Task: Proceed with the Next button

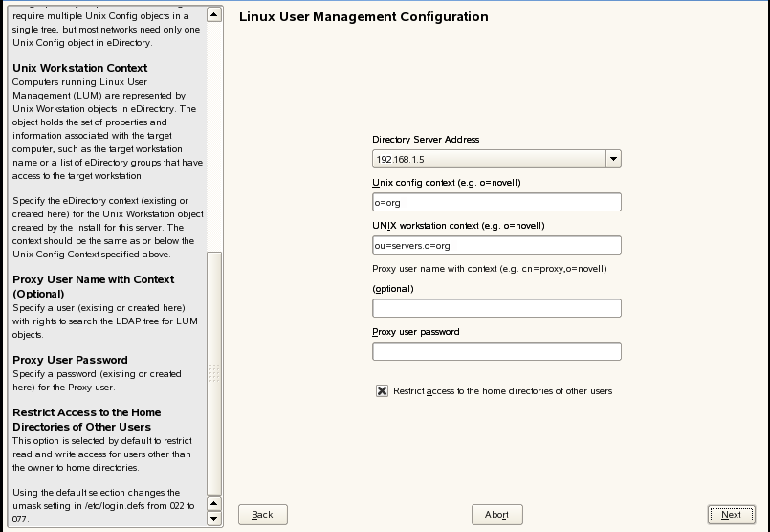Action: (x=731, y=515)
